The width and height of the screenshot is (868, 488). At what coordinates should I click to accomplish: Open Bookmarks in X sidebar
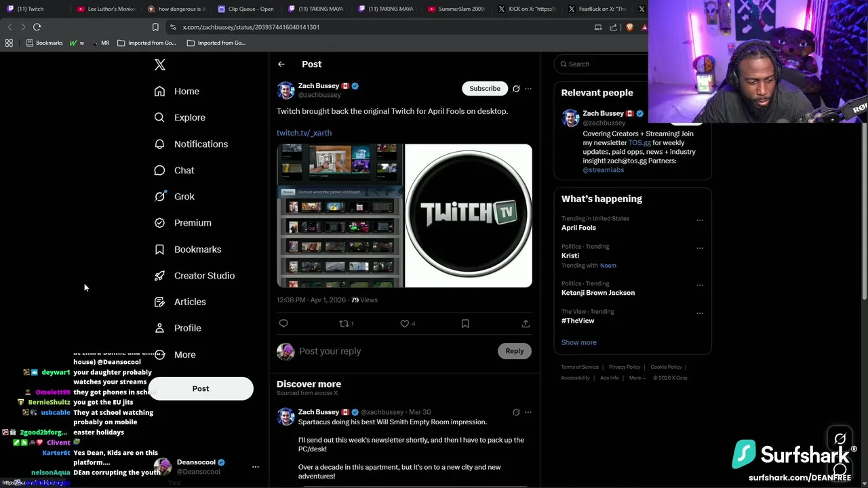[x=187, y=249]
